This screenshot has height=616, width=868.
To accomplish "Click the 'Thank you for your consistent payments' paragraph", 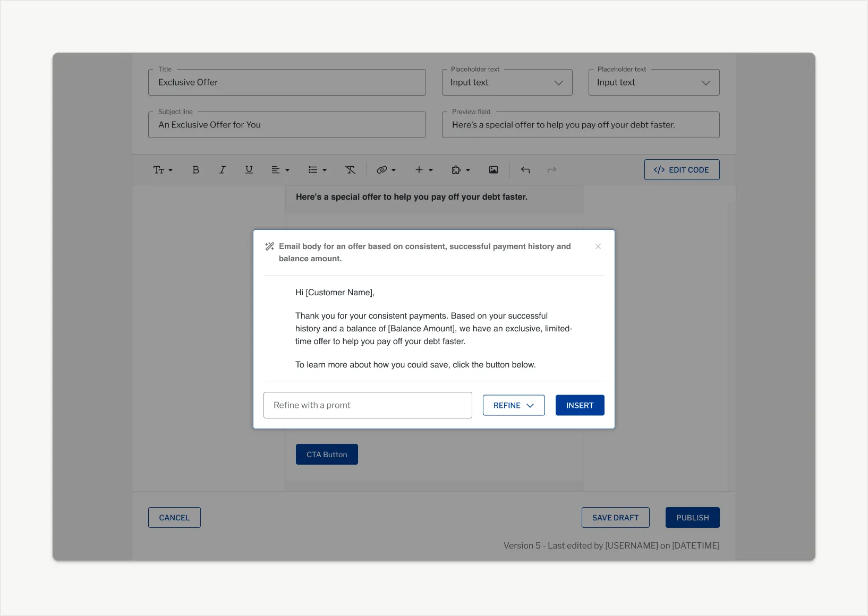I will coord(433,329).
